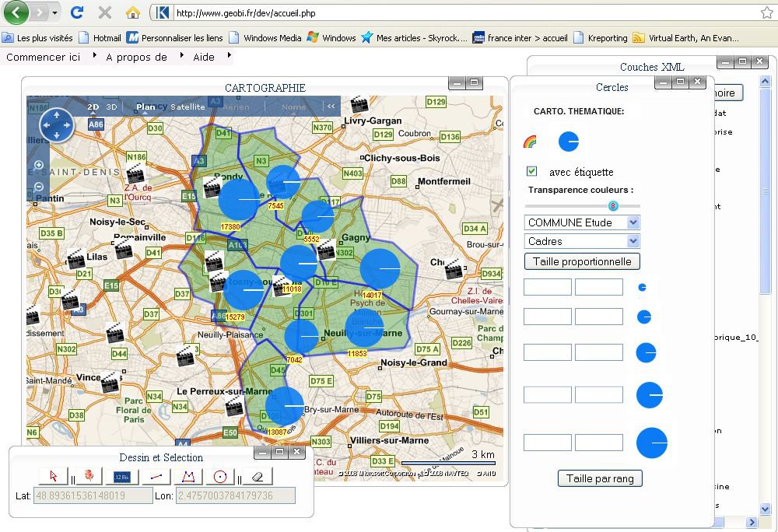Click the rainbow color theme icon
The height and width of the screenshot is (532, 778).
(x=530, y=142)
